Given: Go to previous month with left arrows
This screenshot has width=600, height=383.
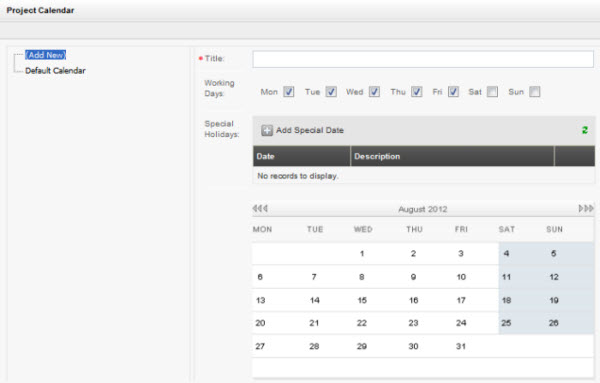Looking at the screenshot, I should click(260, 209).
